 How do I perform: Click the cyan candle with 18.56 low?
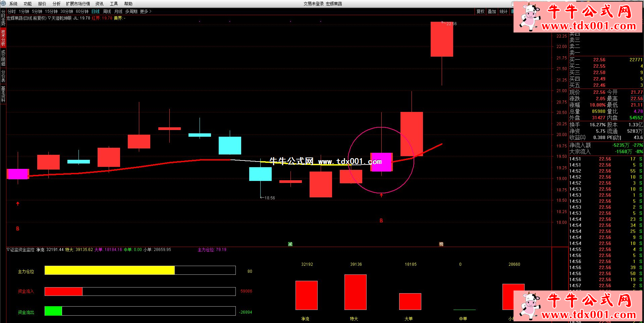[x=260, y=174]
